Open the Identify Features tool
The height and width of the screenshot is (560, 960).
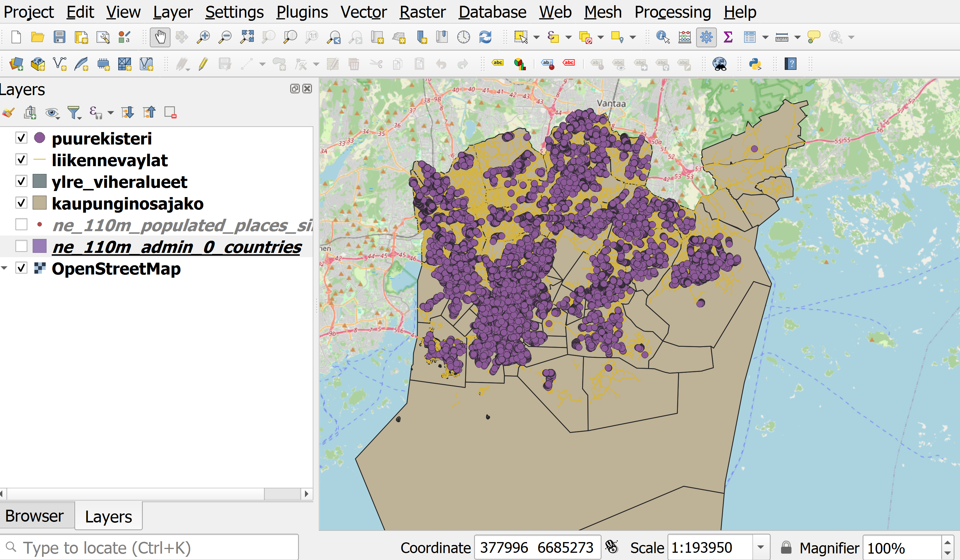click(x=663, y=37)
